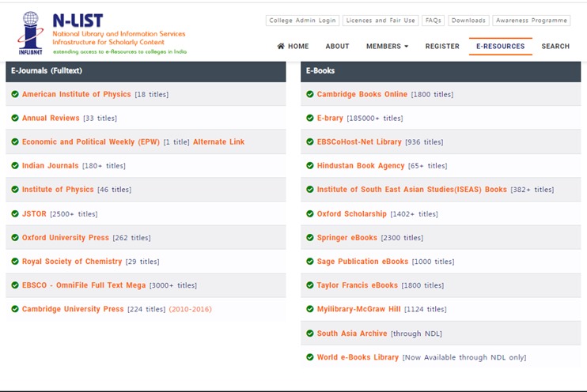Viewport: 587px width, 392px height.
Task: Click green check icon beside Springer eBooks
Action: pyautogui.click(x=310, y=238)
